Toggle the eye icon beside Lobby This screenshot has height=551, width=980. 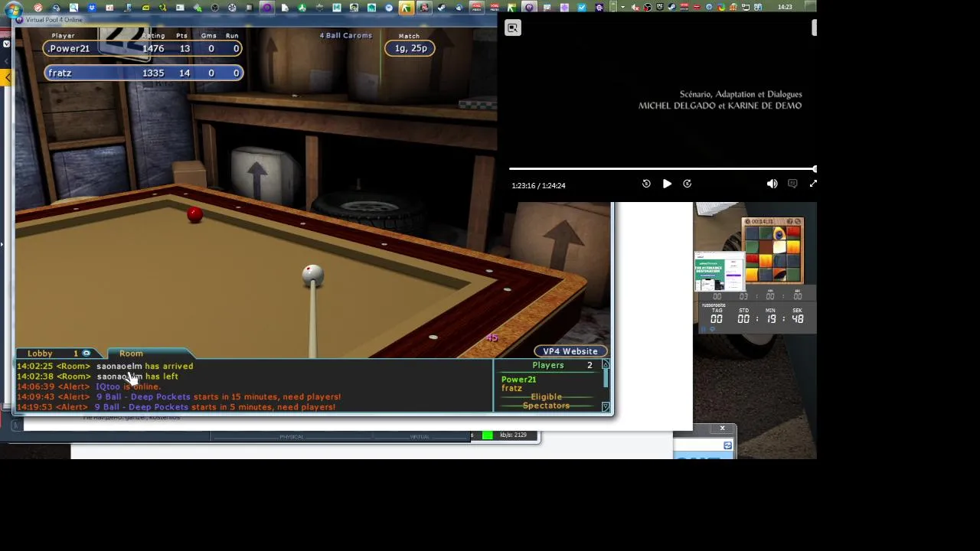pyautogui.click(x=87, y=354)
